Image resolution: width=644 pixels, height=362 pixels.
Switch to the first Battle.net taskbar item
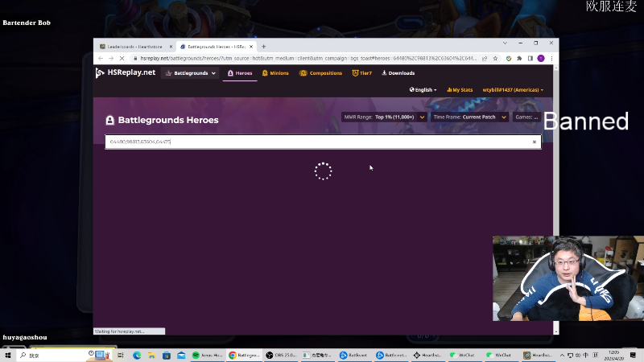tap(354, 355)
